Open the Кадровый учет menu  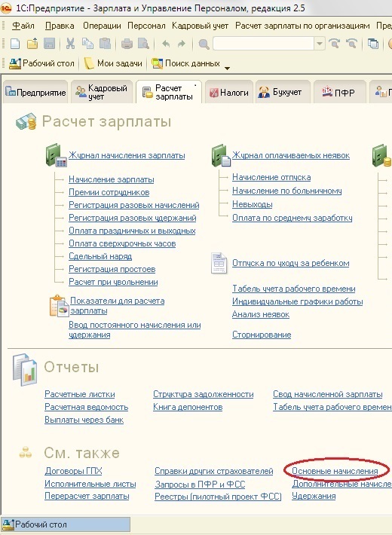[x=200, y=26]
